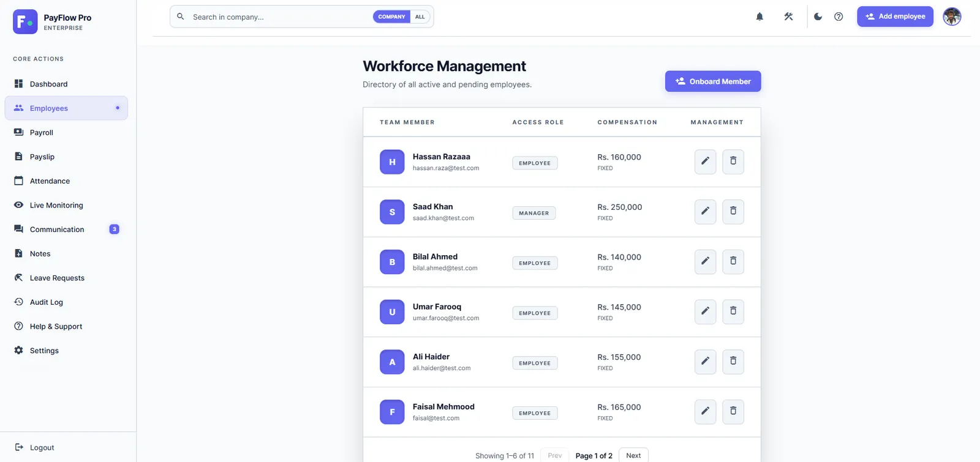Screen dimensions: 980x462
Task: Click the search magnifier icon
Action: click(x=181, y=17)
